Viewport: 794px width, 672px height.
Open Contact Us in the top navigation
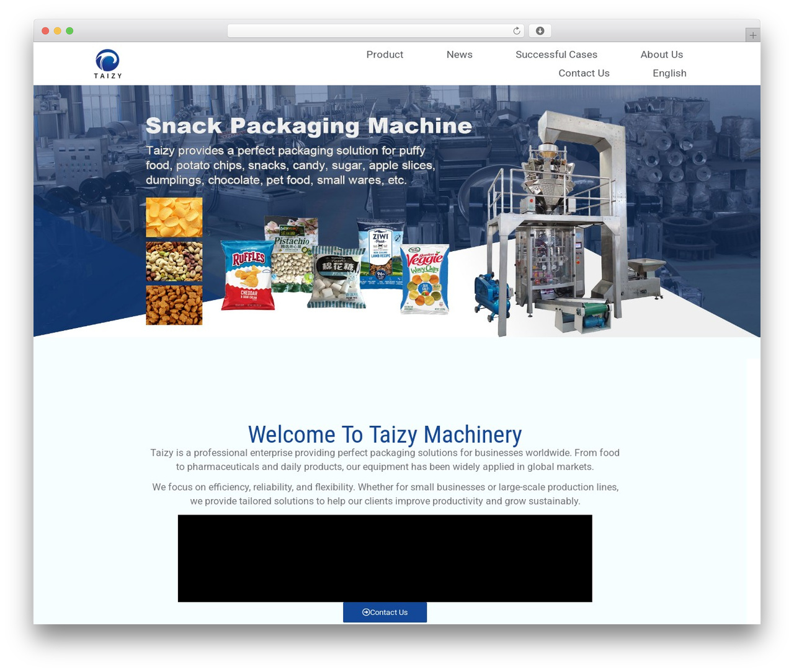(584, 73)
